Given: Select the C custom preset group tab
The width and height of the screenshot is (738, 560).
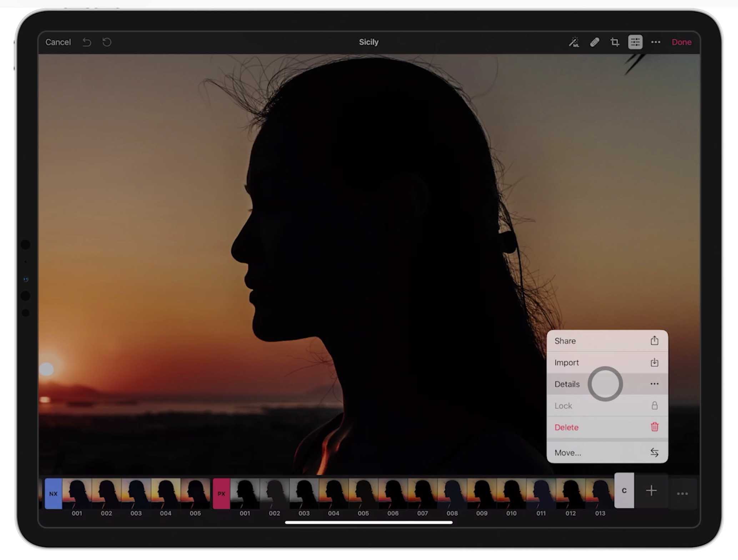Looking at the screenshot, I should point(624,490).
